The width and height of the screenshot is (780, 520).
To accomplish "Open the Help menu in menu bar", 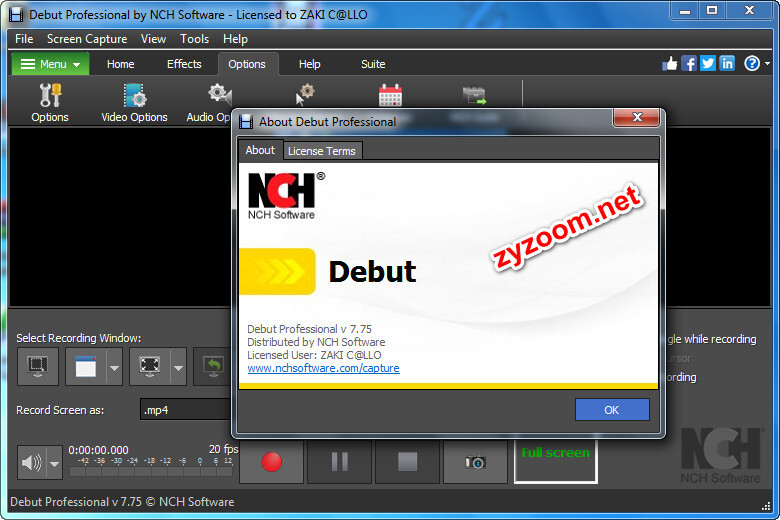I will (235, 39).
